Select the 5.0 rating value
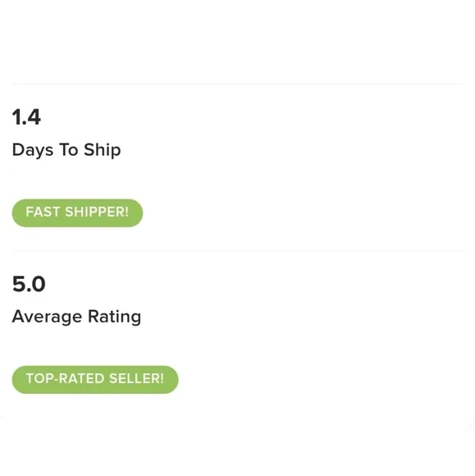 pyautogui.click(x=29, y=284)
